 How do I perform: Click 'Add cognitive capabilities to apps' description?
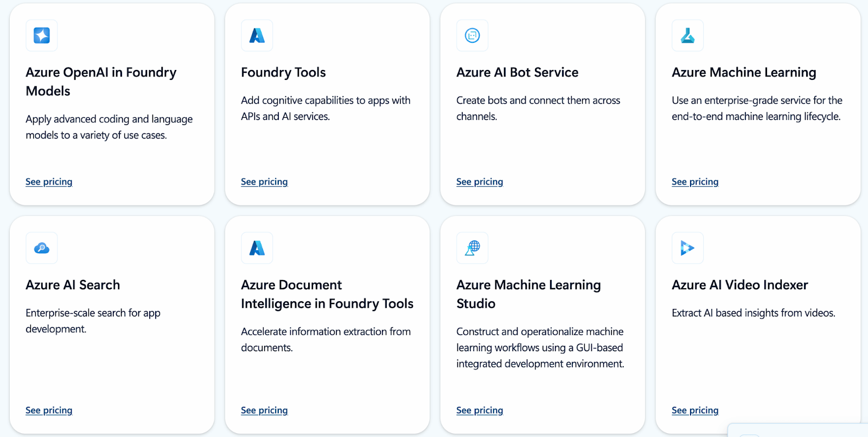pyautogui.click(x=325, y=108)
